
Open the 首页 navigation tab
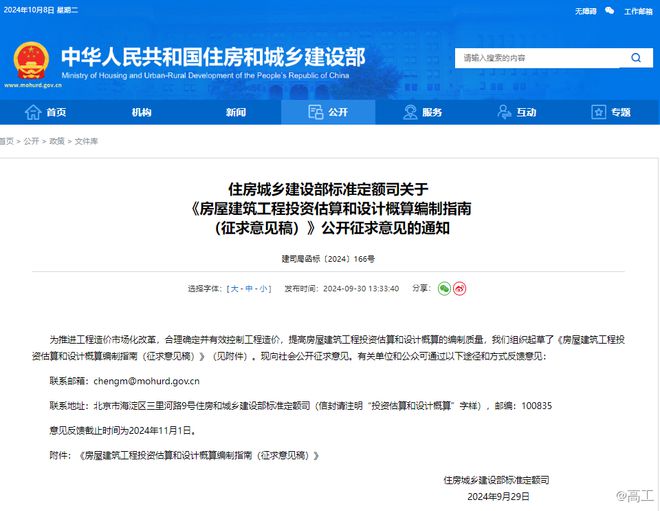pyautogui.click(x=47, y=112)
